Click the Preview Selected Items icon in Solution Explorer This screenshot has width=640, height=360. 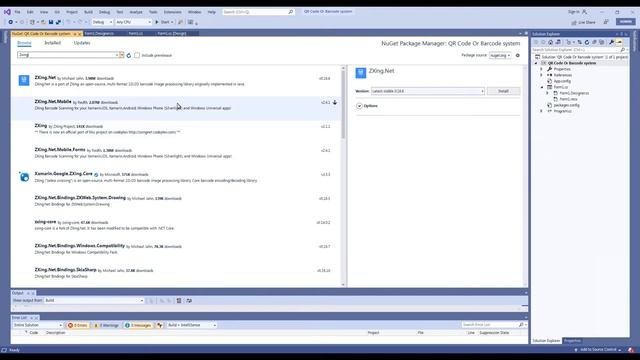click(x=619, y=42)
